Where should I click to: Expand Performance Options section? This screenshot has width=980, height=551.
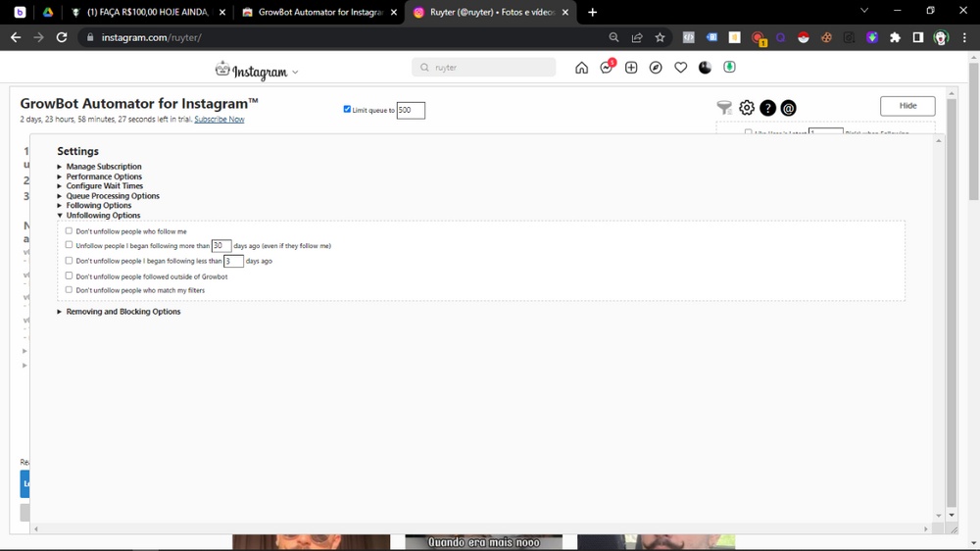104,176
